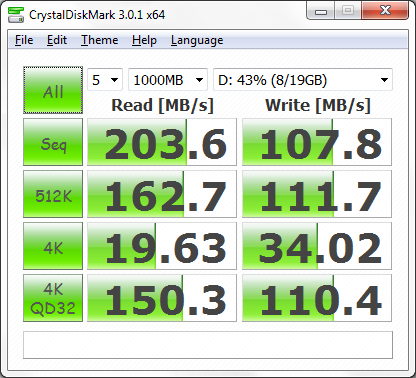
Task: Start the 4K benchmark test
Action: point(53,246)
